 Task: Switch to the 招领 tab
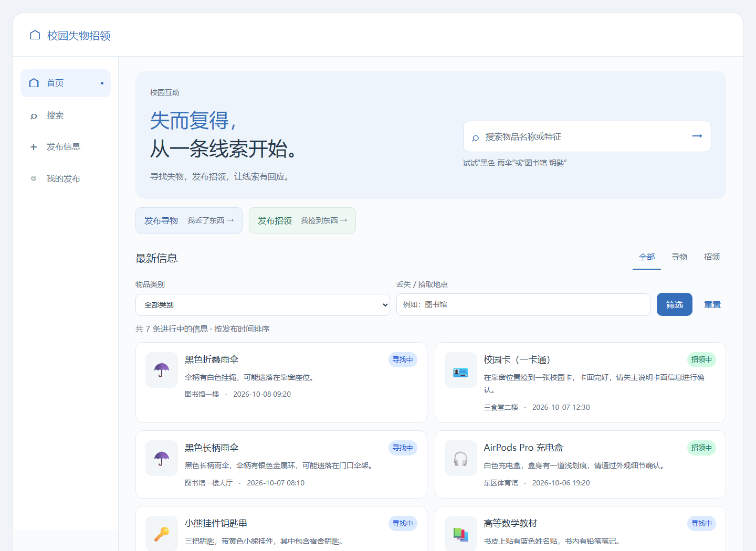click(712, 257)
